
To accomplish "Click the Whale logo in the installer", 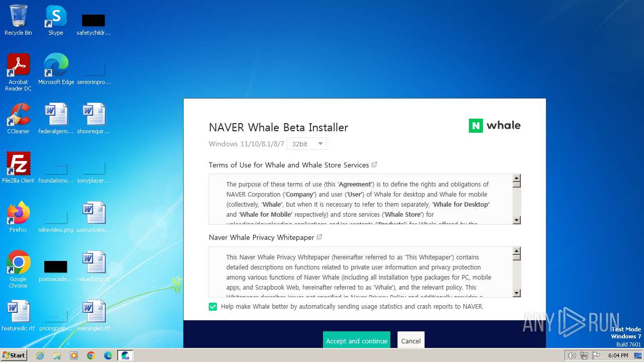I will [495, 126].
